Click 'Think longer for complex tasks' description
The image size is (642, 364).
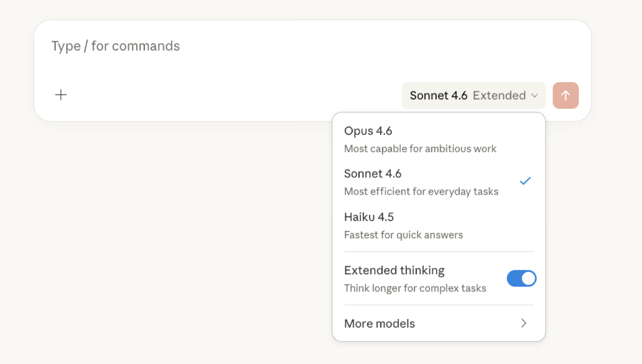(415, 288)
